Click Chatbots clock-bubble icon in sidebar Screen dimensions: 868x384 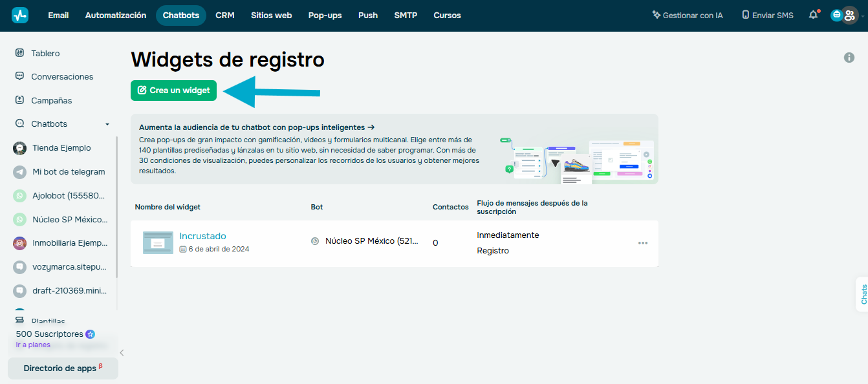pos(19,124)
